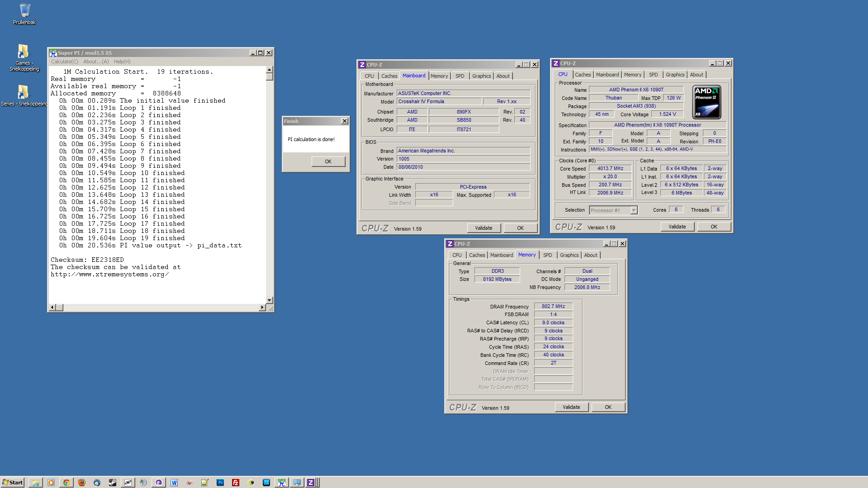Open the Calculate(C) menu in Super PI
This screenshot has height=488, width=868.
[x=64, y=62]
